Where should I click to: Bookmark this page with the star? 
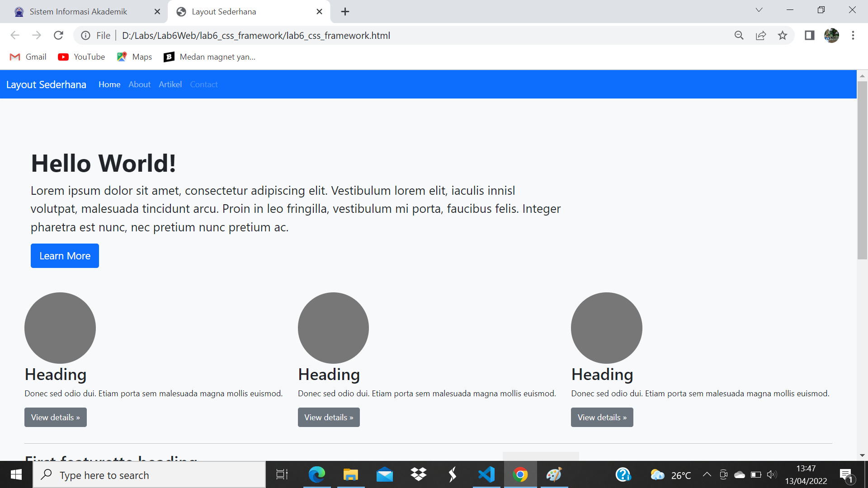[783, 35]
